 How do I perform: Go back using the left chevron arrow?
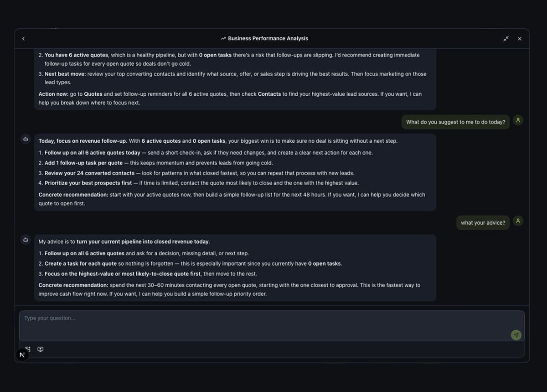(x=23, y=39)
